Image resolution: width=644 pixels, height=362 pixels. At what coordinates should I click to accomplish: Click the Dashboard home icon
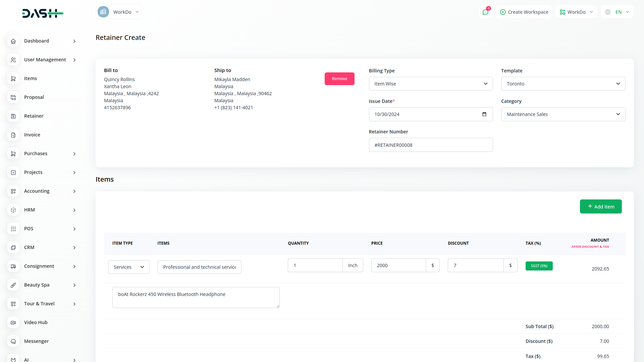coord(13,41)
